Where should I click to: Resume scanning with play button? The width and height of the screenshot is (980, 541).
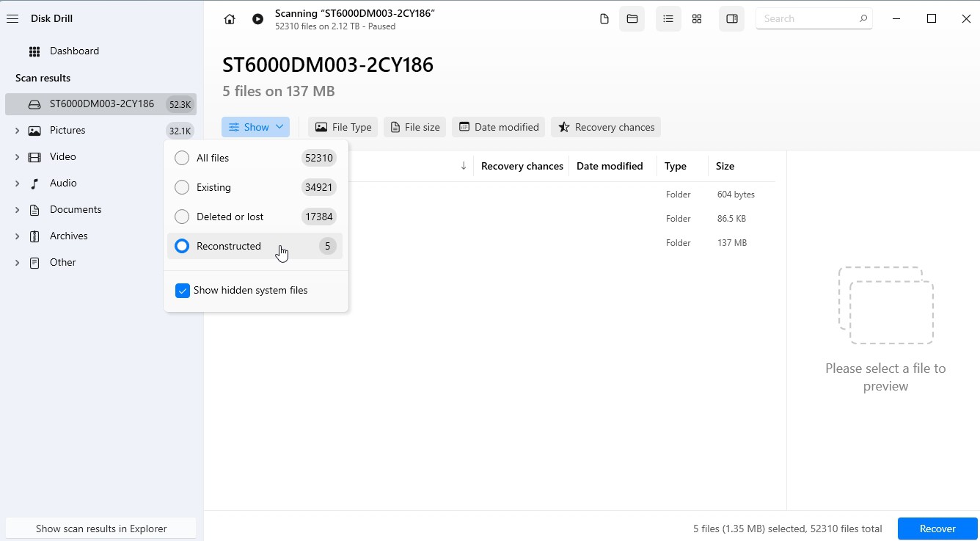coord(257,19)
